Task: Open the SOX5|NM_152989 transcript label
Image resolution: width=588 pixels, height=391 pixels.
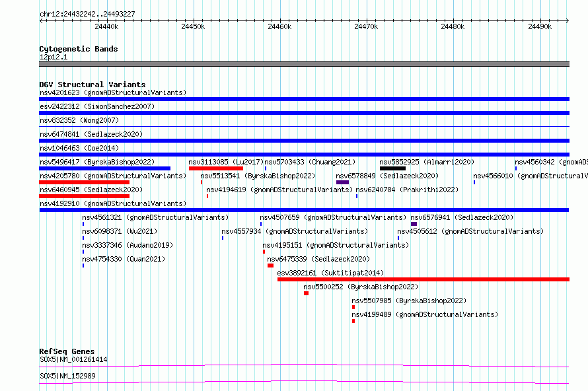Action: tap(67, 376)
